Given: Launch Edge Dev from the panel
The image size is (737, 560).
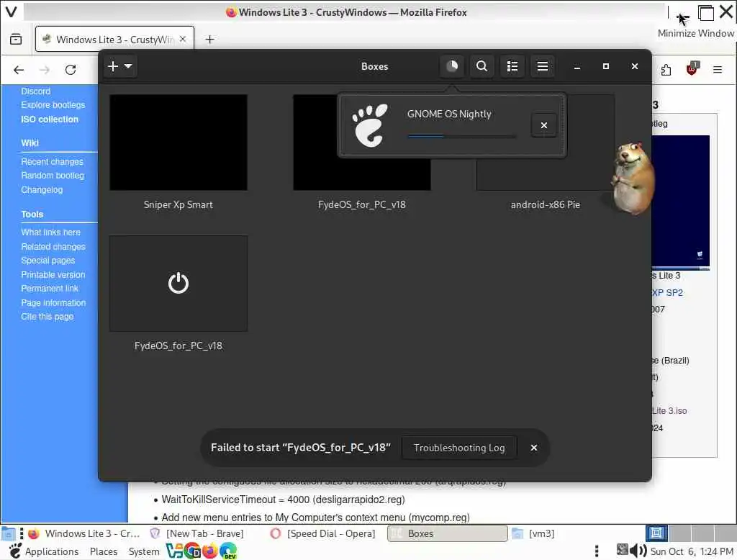Looking at the screenshot, I should pyautogui.click(x=228, y=551).
